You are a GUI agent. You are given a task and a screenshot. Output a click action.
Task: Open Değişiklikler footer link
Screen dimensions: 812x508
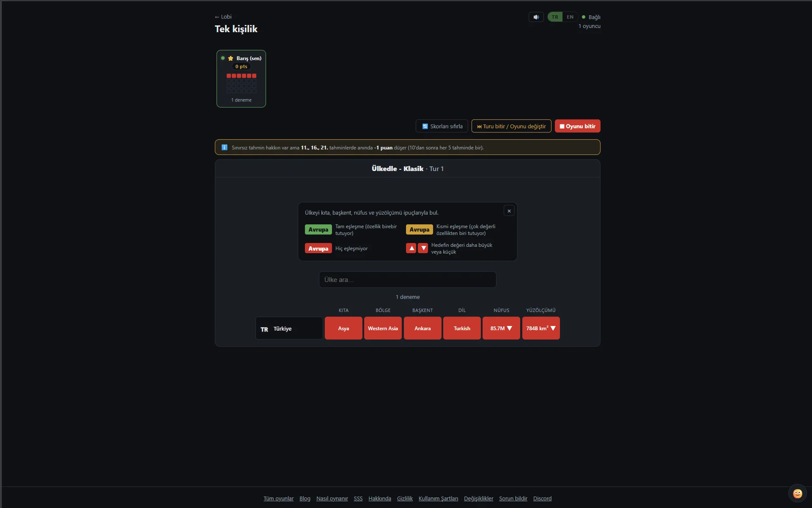point(478,499)
